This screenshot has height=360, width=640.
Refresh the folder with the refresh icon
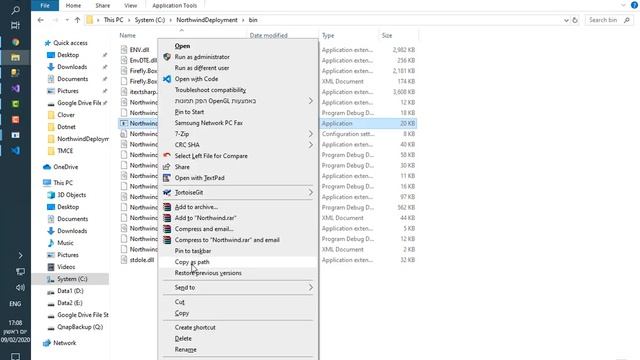click(575, 20)
